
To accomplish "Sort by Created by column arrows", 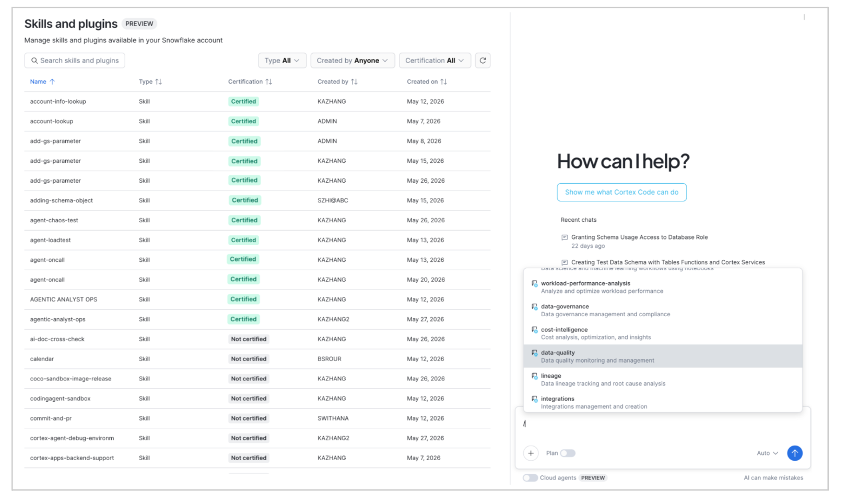I will 354,82.
